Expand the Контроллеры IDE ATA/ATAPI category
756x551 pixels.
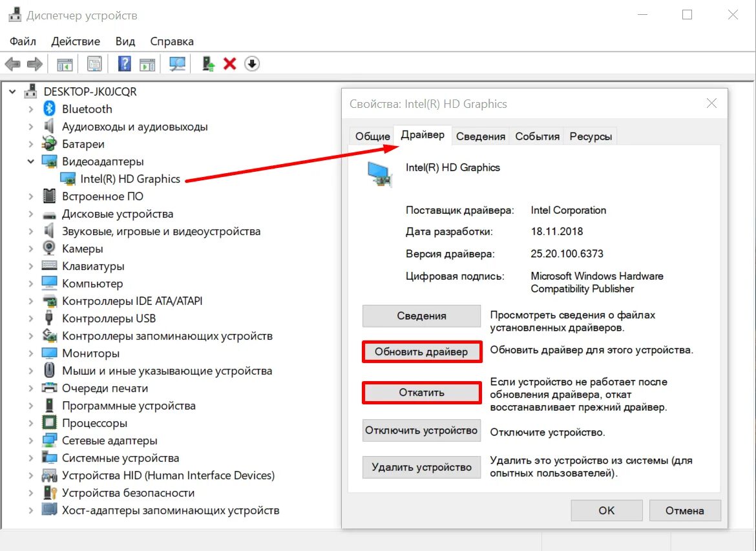(x=31, y=301)
